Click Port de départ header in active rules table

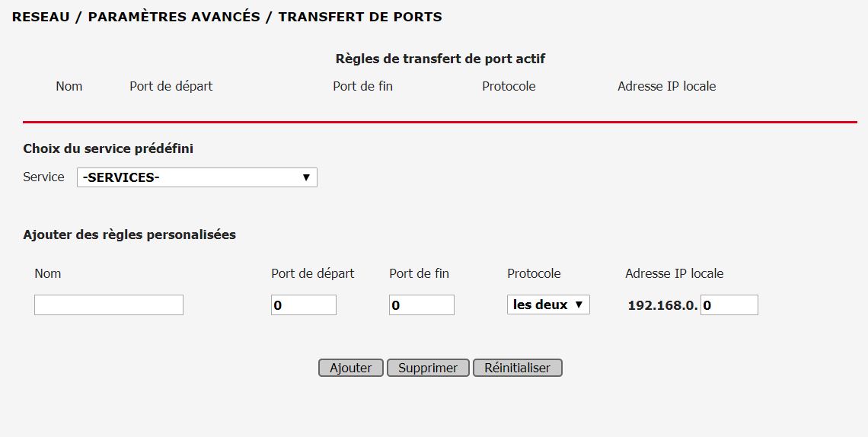click(x=171, y=86)
